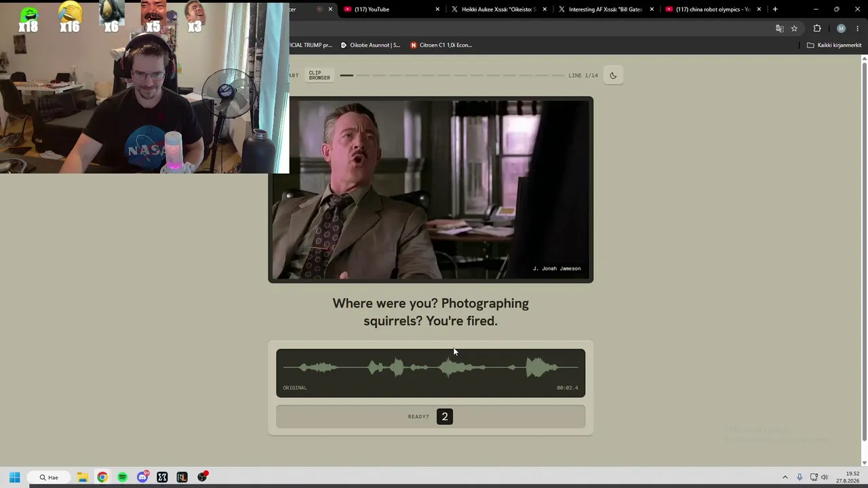
Task: Open the Citroen C1 1,0i bookmark
Action: click(x=441, y=45)
